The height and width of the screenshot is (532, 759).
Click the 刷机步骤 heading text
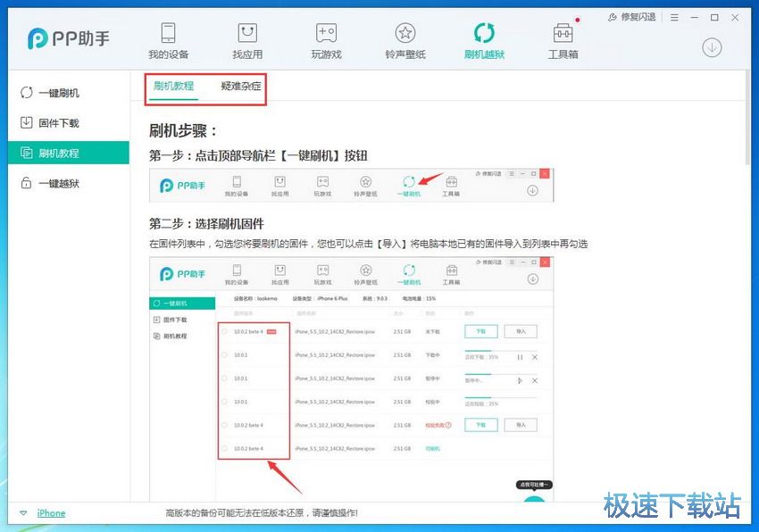pyautogui.click(x=183, y=130)
